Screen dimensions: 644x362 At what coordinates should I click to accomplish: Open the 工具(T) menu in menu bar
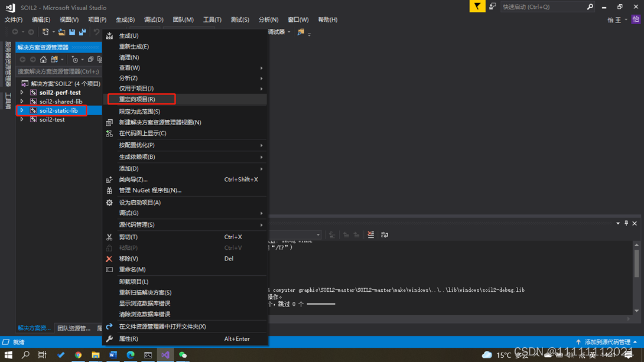coord(212,19)
